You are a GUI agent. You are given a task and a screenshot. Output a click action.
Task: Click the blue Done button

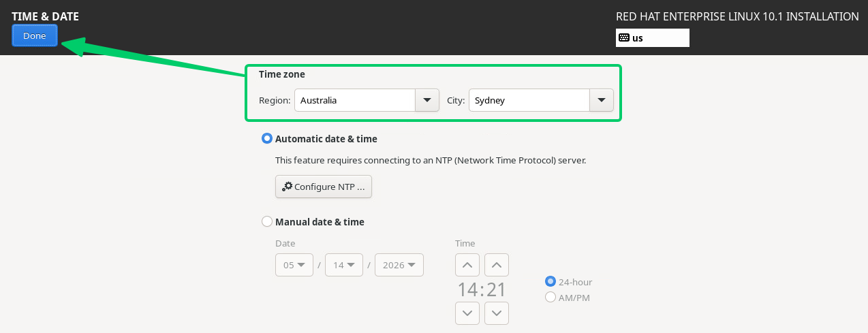click(35, 36)
